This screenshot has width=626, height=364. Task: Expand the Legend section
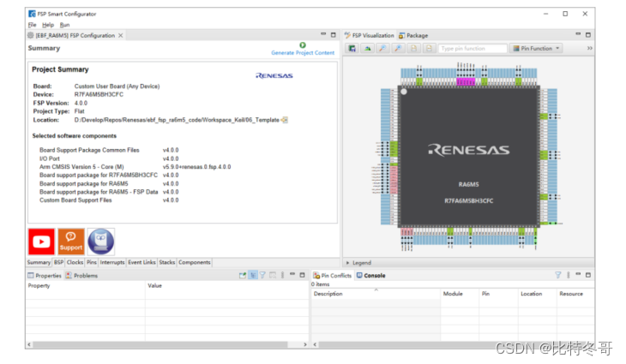point(348,263)
